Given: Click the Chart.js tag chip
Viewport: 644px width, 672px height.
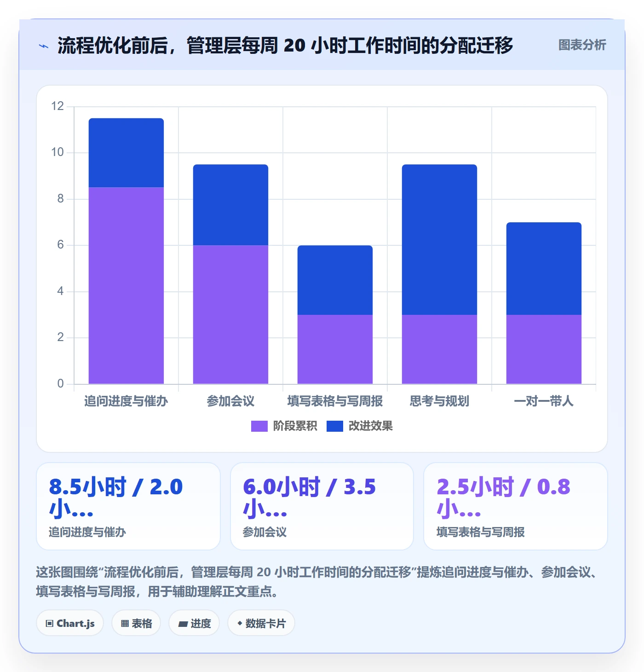Looking at the screenshot, I should (x=70, y=623).
